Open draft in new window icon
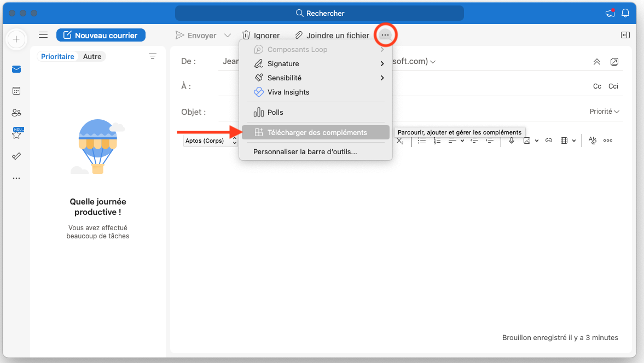The image size is (644, 363). (614, 62)
